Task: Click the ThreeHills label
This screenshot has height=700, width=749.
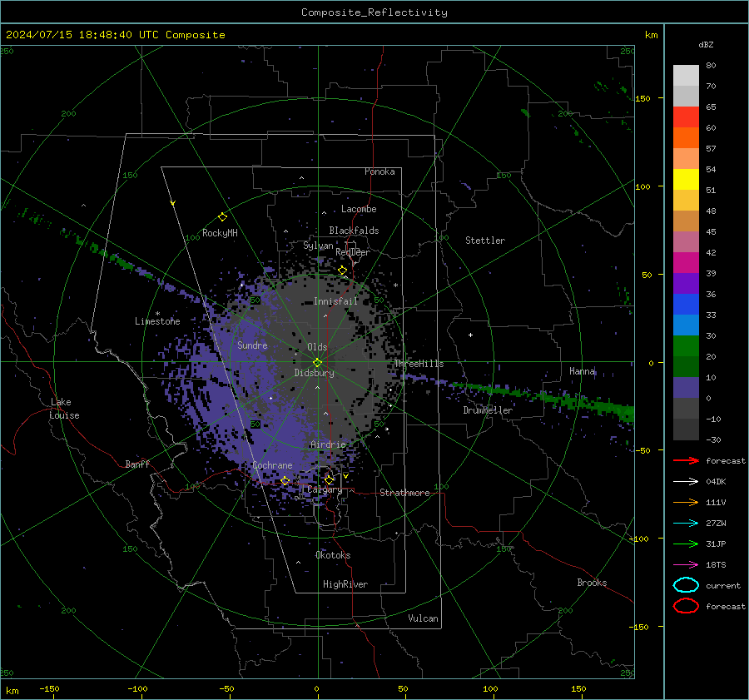Action: pyautogui.click(x=419, y=364)
